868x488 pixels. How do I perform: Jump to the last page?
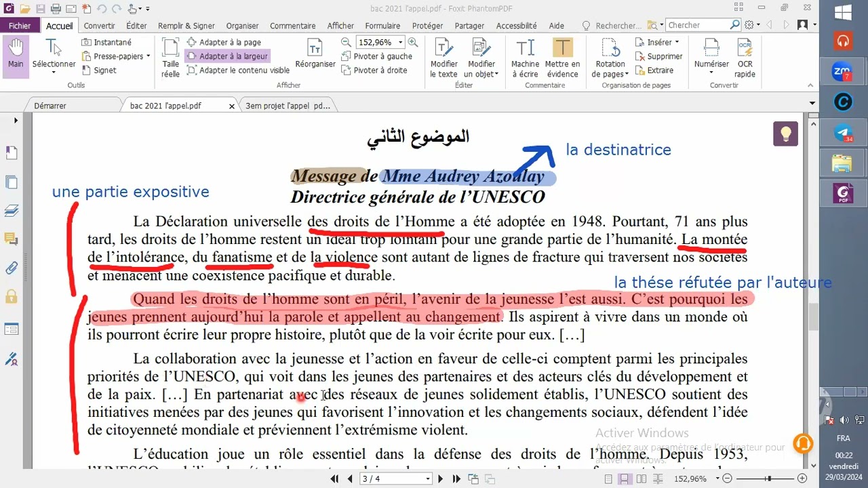[x=456, y=479]
